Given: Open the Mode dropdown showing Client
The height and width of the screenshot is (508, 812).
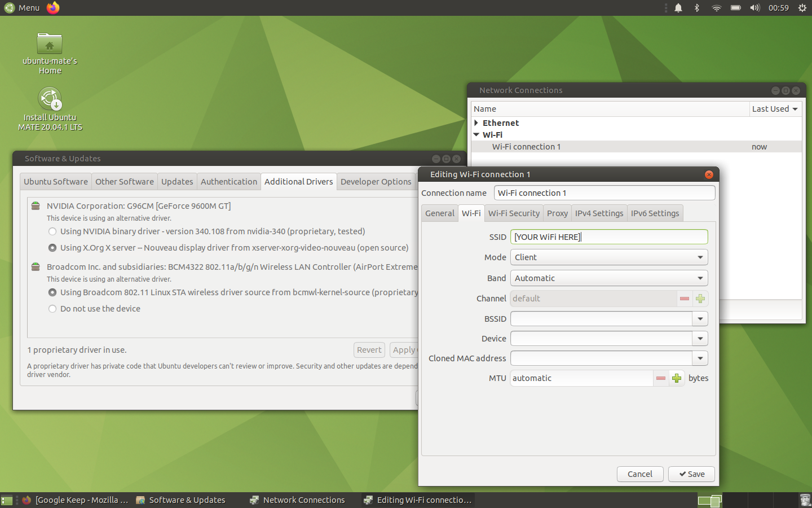Looking at the screenshot, I should click(608, 257).
